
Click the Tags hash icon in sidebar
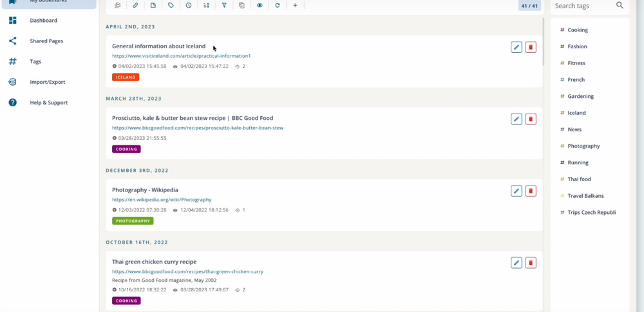[x=13, y=62]
